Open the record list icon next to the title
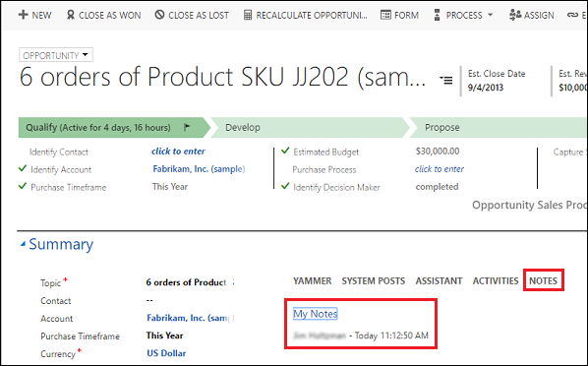Viewport: 588px width, 366px height. click(x=446, y=80)
